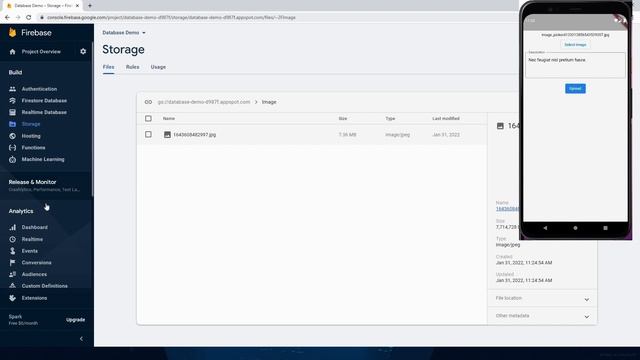
Task: Open Project Overview home icon
Action: pos(12,52)
